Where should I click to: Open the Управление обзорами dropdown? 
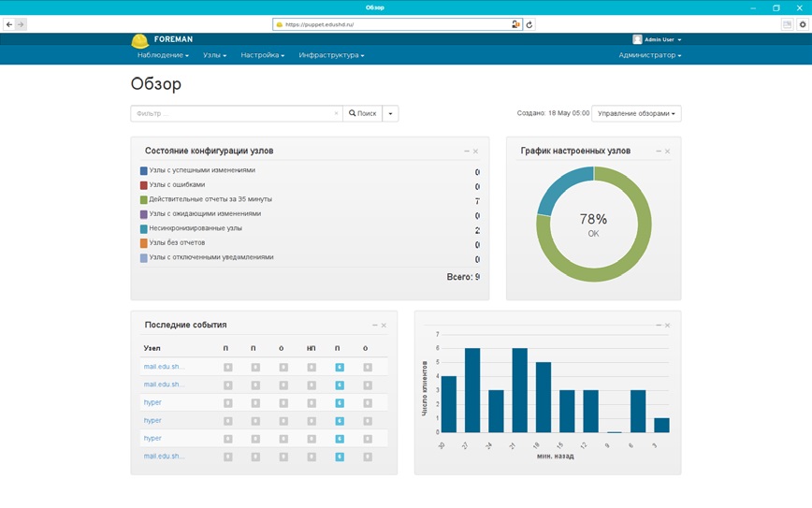pyautogui.click(x=636, y=113)
